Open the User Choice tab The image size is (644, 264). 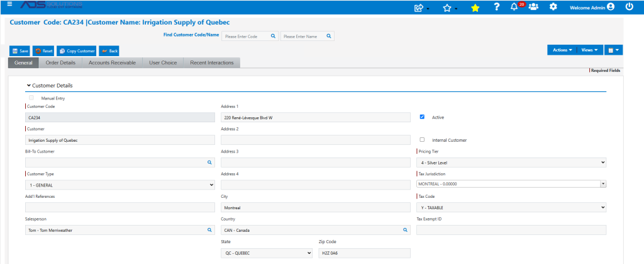[x=163, y=63]
